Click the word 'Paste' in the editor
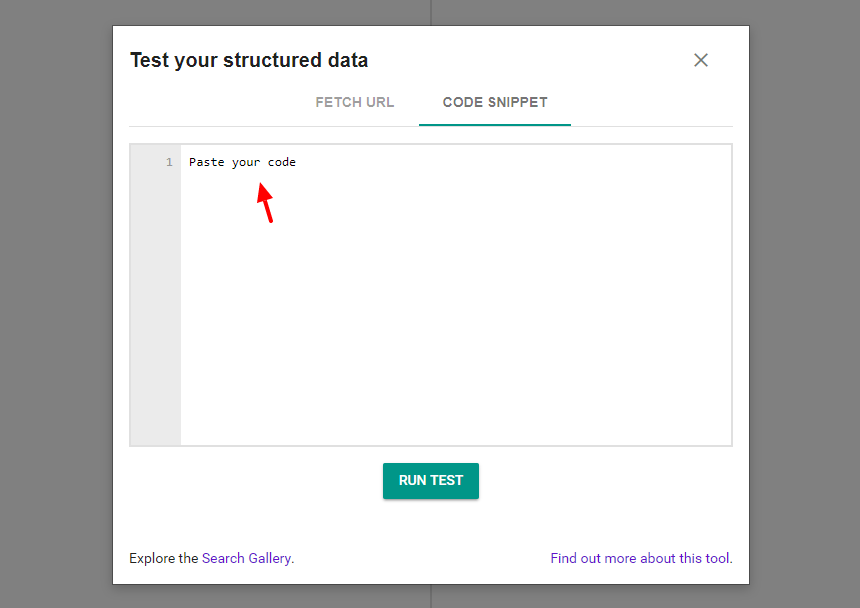 [x=207, y=162]
